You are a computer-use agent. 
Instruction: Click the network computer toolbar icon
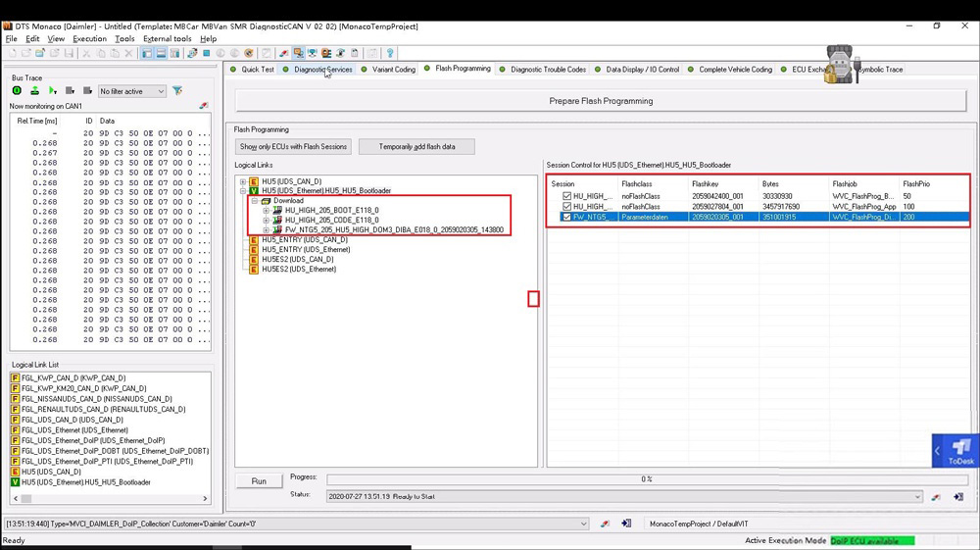click(312, 53)
